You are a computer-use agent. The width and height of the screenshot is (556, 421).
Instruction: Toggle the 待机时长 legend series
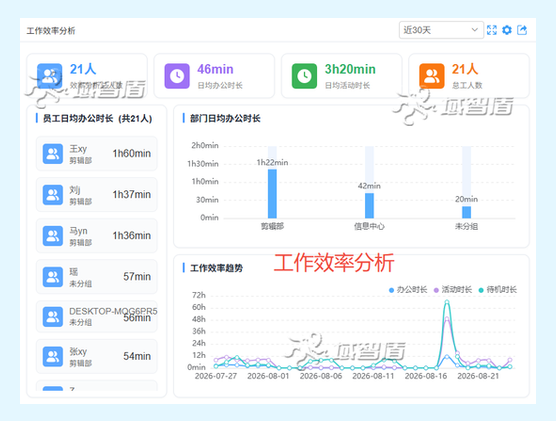point(498,290)
